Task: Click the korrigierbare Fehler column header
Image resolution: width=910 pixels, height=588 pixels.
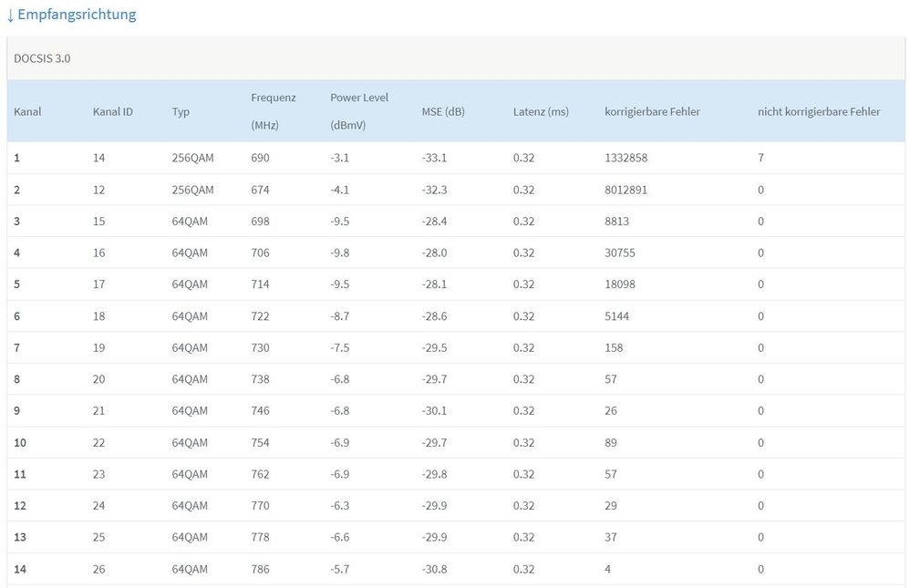Action: tap(652, 111)
